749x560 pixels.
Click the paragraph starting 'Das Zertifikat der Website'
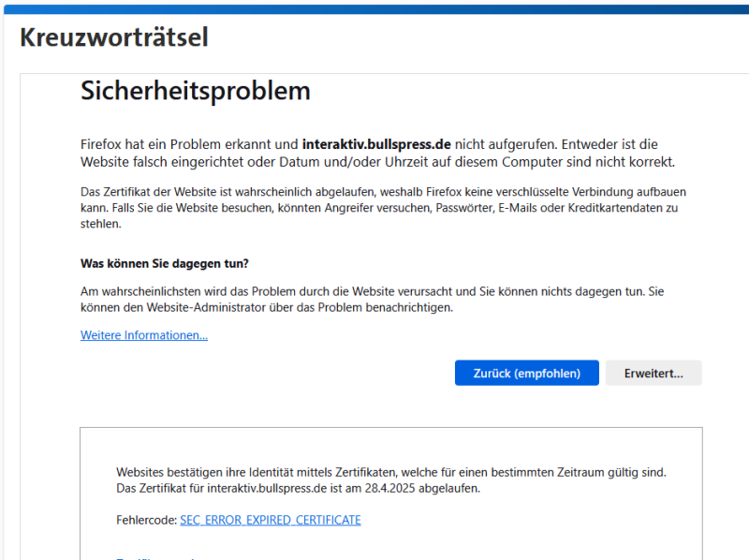[384, 208]
